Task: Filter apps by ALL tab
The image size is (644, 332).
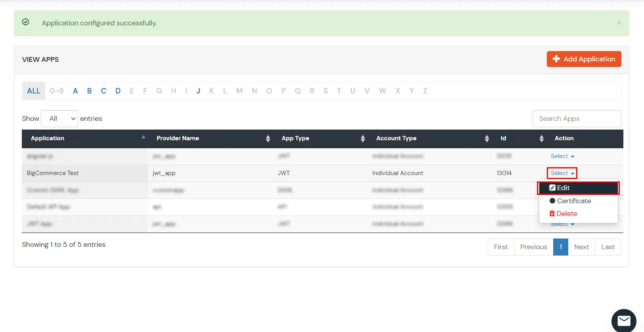Action: point(34,91)
